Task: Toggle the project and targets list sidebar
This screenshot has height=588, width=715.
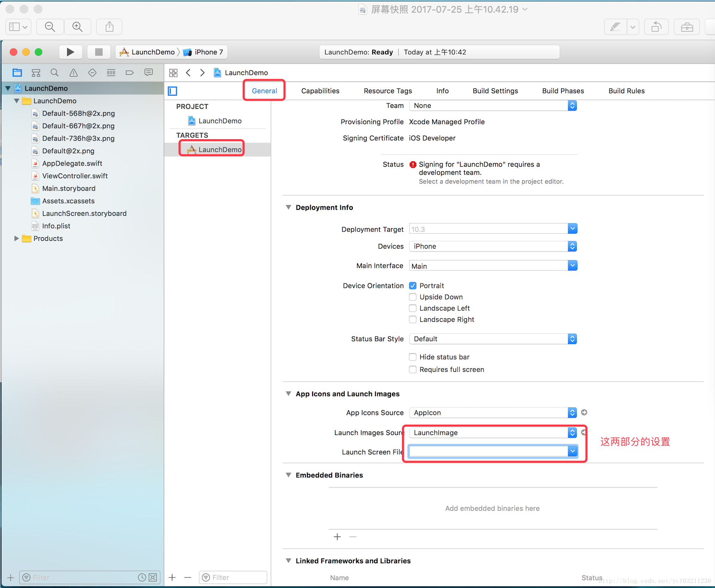Action: click(173, 91)
